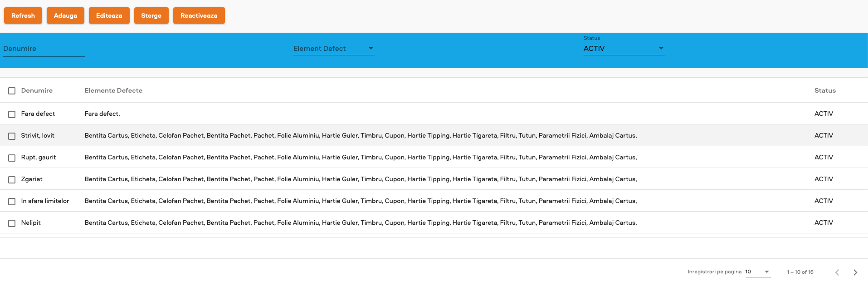
Task: Tick the Strivit, lovit row checkbox
Action: (x=12, y=136)
